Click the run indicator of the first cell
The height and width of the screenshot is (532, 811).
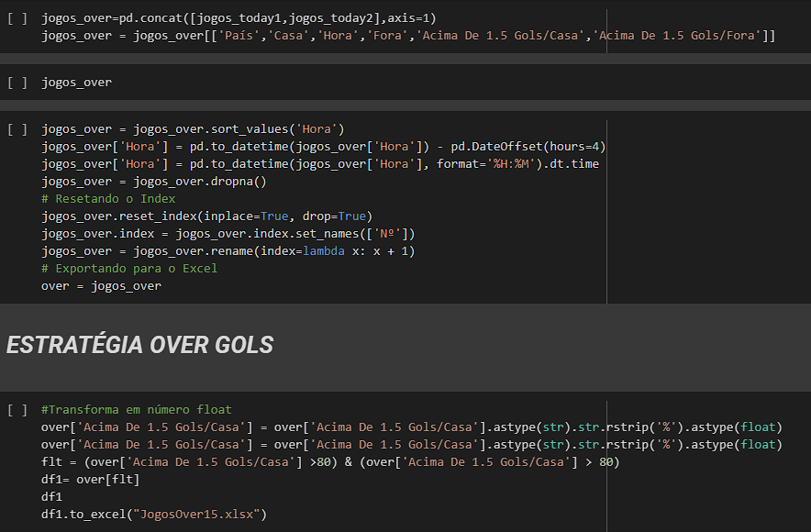tap(18, 17)
